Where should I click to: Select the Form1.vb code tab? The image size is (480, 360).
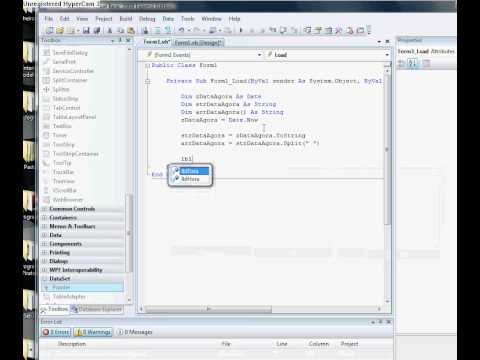point(156,42)
